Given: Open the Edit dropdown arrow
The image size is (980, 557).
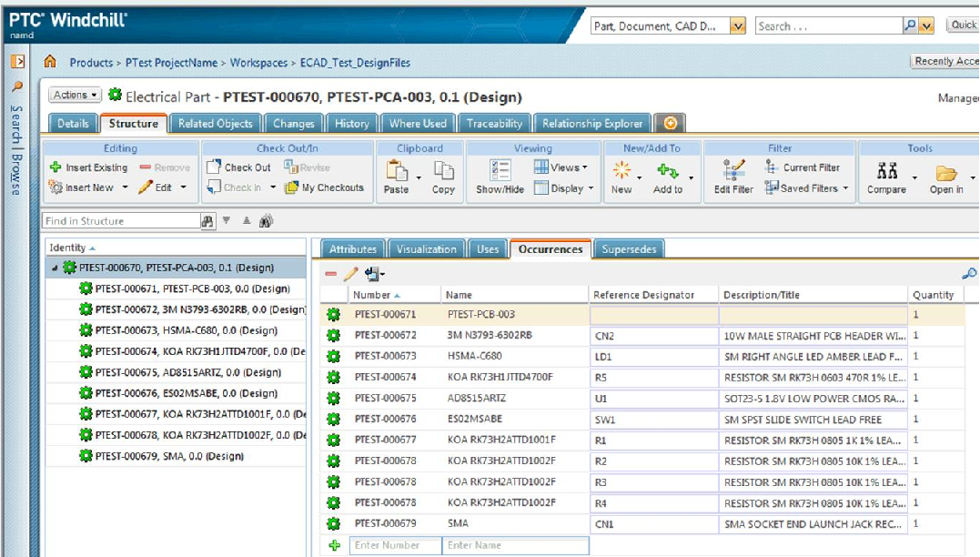Looking at the screenshot, I should [183, 187].
